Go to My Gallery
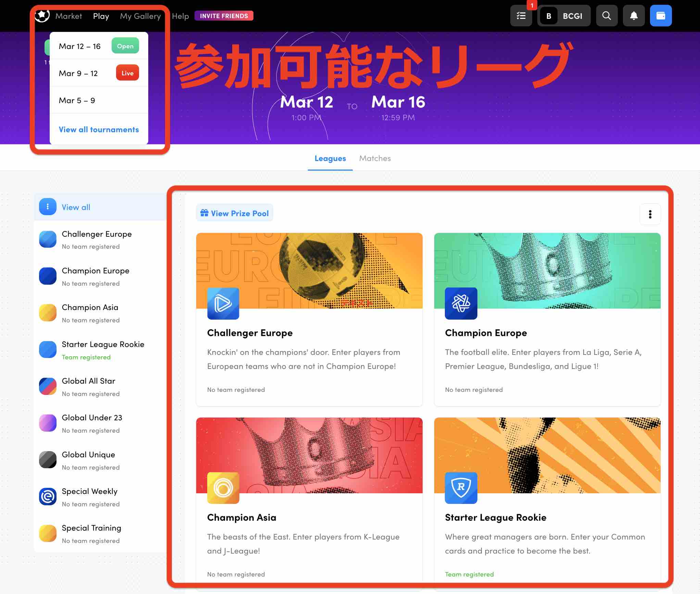 tap(140, 16)
